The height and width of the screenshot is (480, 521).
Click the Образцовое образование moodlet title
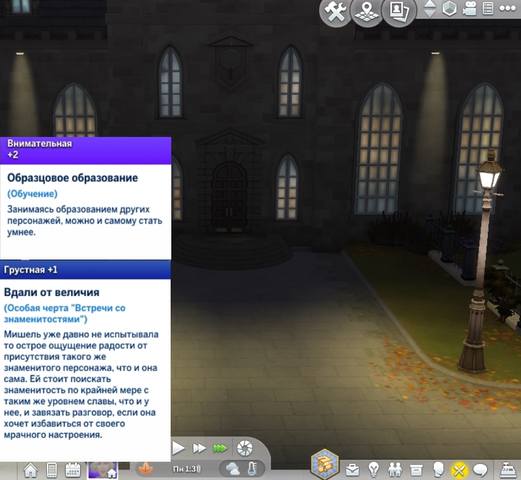(x=72, y=178)
